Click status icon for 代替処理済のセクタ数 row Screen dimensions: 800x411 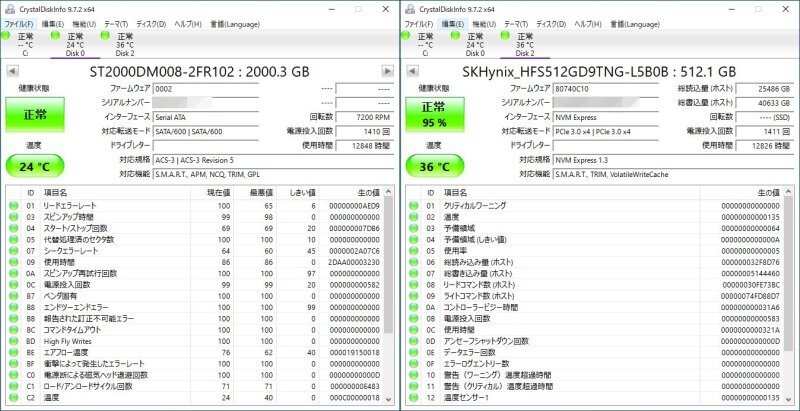[x=13, y=240]
